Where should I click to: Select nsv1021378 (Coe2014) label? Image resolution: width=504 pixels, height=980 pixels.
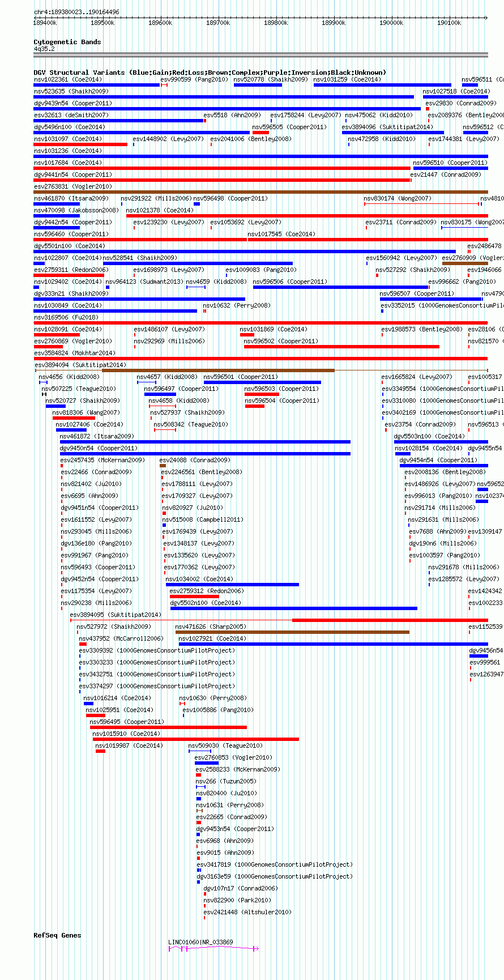coord(160,210)
